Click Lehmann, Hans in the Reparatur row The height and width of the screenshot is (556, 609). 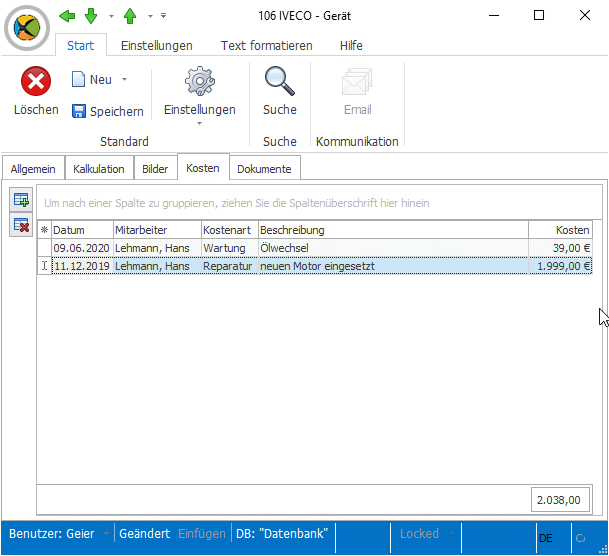pos(157,266)
